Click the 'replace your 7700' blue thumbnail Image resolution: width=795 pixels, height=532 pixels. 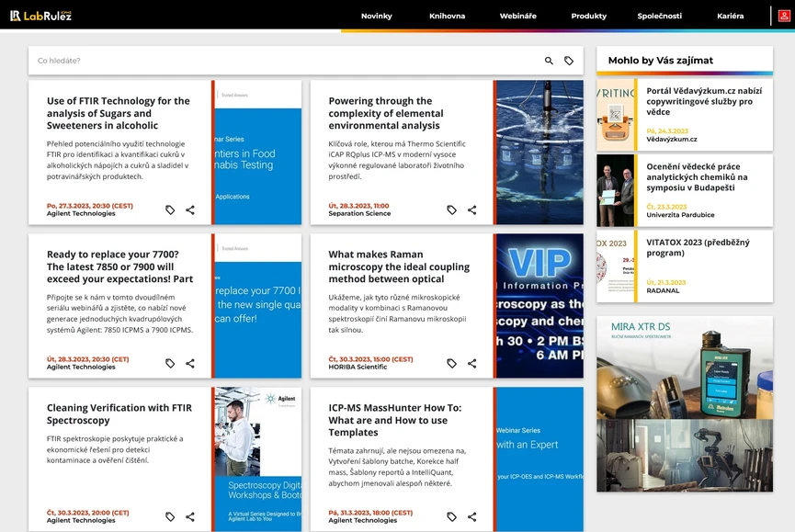coord(258,306)
